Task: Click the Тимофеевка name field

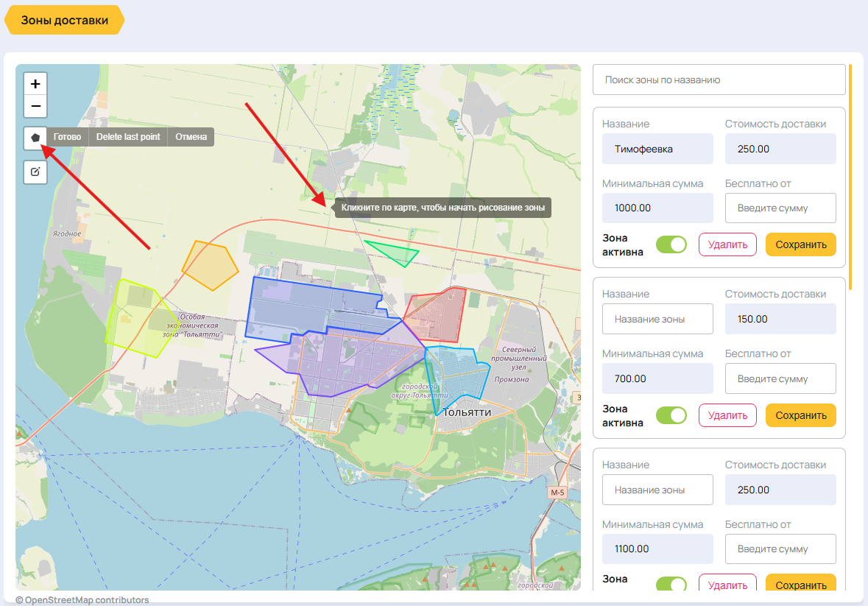Action: pos(657,149)
